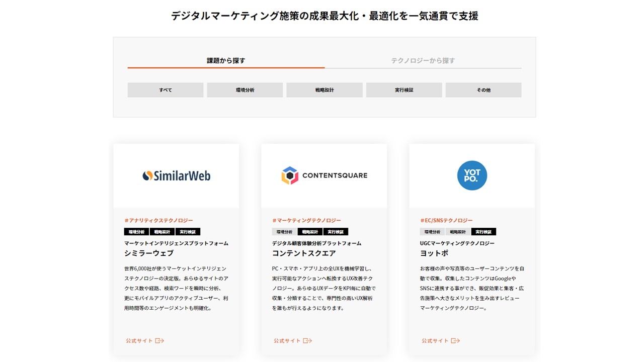
Task: Select the すべて filter button
Action: click(166, 90)
